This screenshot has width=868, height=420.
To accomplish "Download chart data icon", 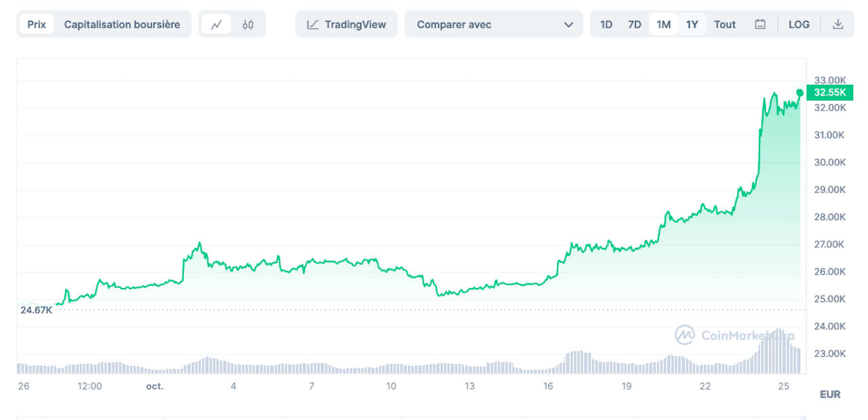I will 838,24.
